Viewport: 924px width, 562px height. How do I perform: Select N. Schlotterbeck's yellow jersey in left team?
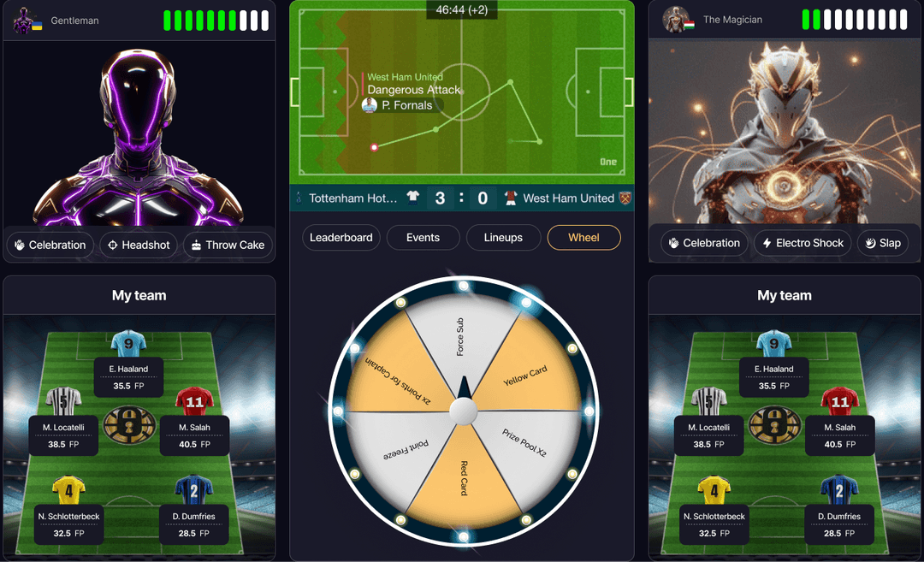point(69,490)
